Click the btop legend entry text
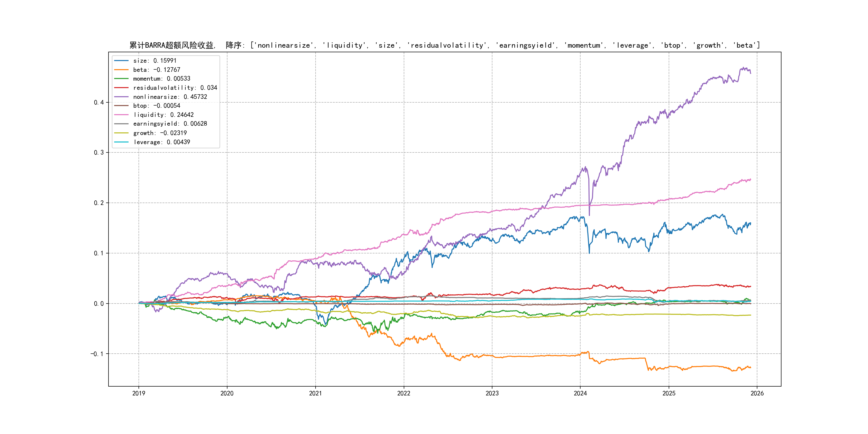 click(x=156, y=106)
